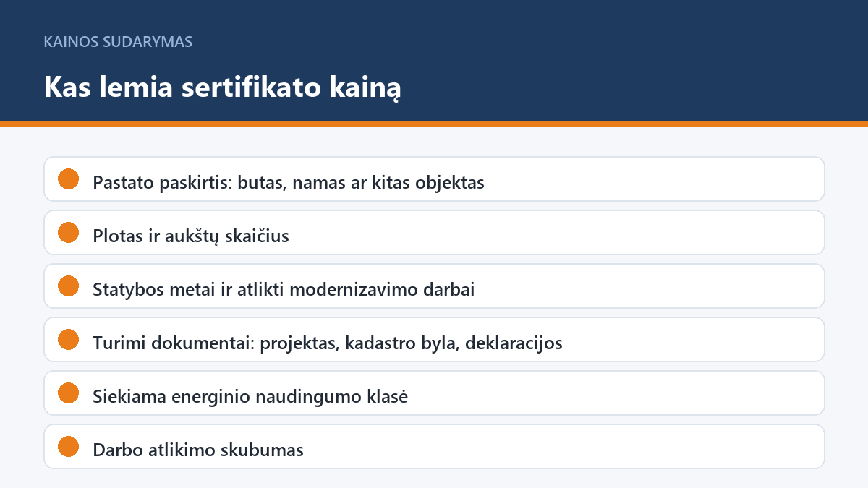Click the orange bullet beside Pastato paskirtis

68,179
